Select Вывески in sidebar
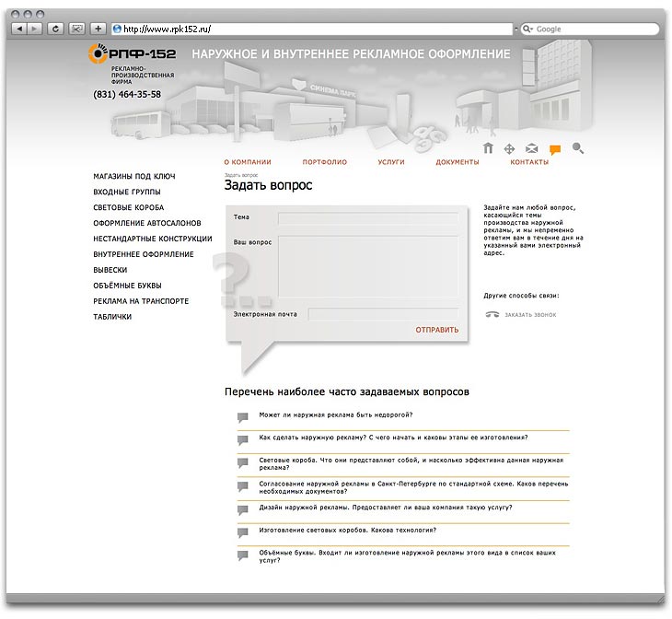 click(x=110, y=270)
